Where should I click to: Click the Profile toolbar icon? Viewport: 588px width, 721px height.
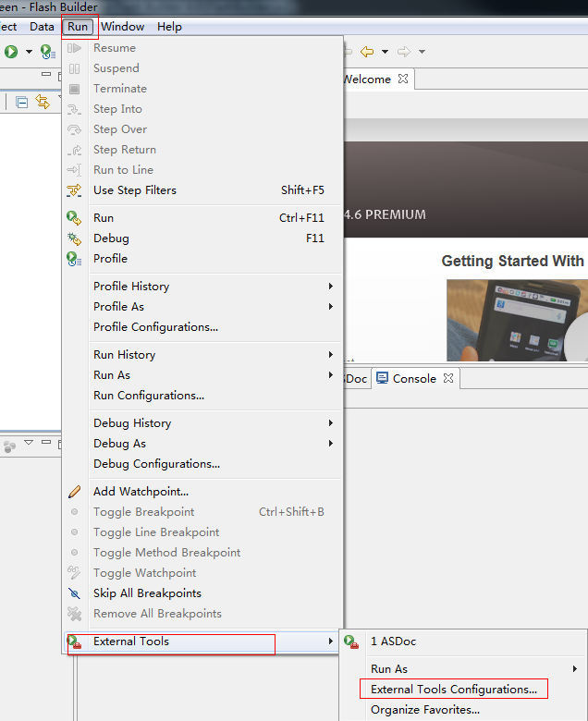click(x=48, y=52)
